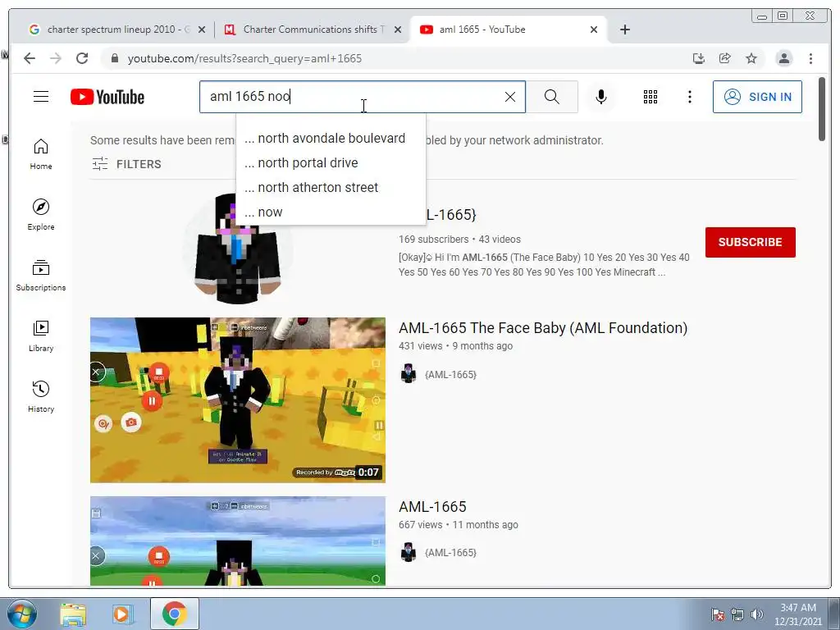Switch to Charter Communications shifts tab

coord(313,30)
